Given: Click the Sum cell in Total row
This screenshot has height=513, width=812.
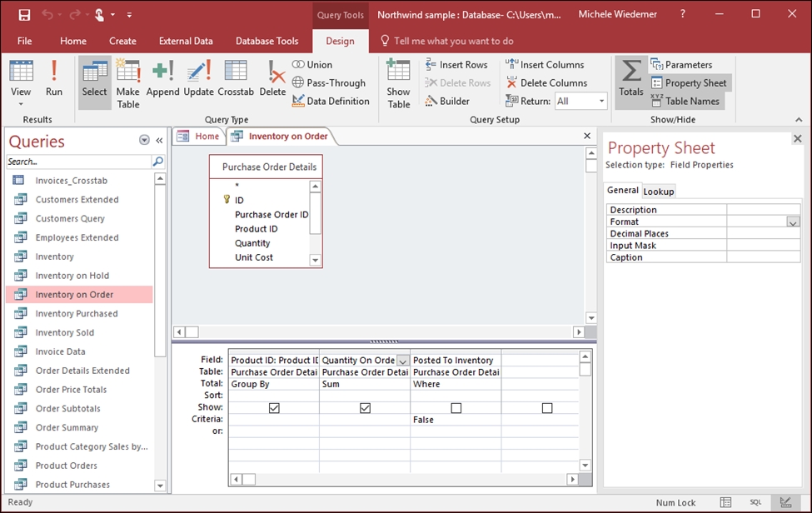Looking at the screenshot, I should (x=365, y=384).
